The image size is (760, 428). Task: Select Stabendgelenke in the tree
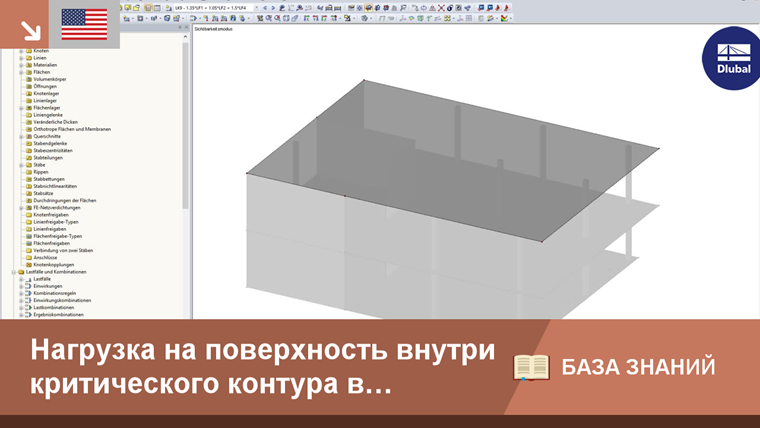(x=50, y=143)
